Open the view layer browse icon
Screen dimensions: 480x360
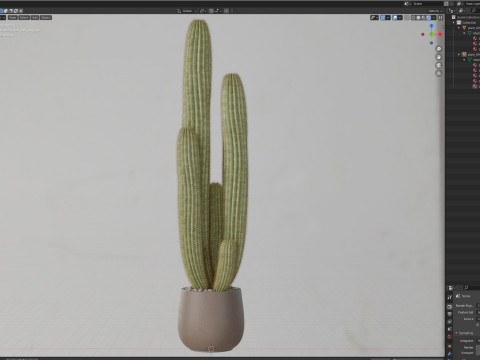point(460,4)
